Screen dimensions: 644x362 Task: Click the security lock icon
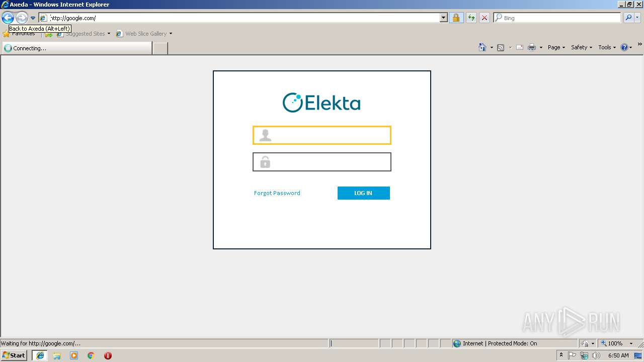(x=456, y=18)
